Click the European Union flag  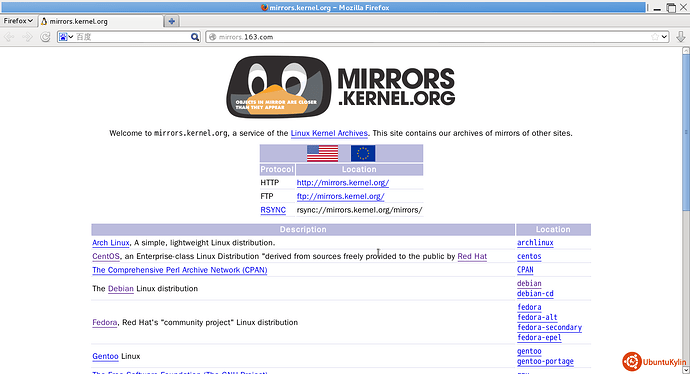[x=363, y=154]
